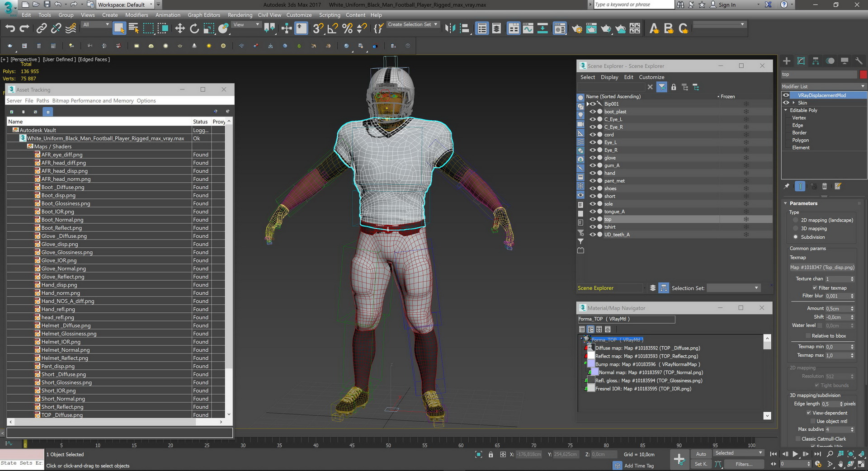Choose the Select and Rotate tool
The image size is (868, 471).
coord(194,28)
